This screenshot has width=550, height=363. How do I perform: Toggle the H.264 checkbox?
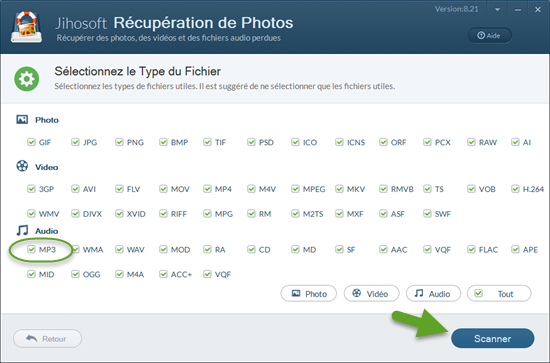[x=515, y=189]
